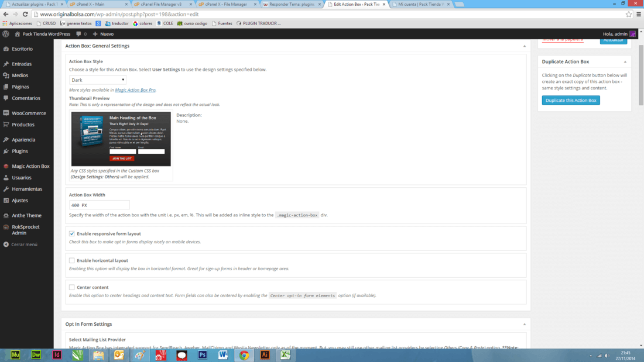Click the WordPress logo in admin bar
Screen dimensions: 644x362
click(6, 34)
